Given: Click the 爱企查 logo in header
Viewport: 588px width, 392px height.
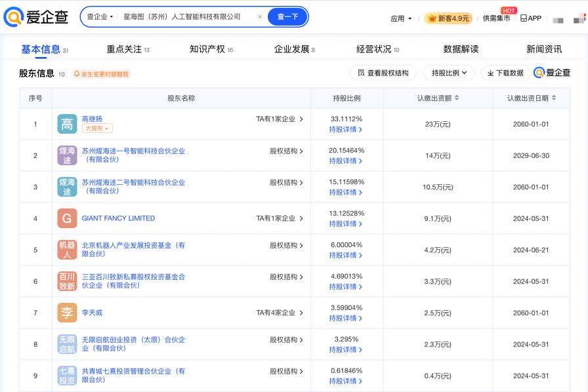Looking at the screenshot, I should (x=36, y=18).
